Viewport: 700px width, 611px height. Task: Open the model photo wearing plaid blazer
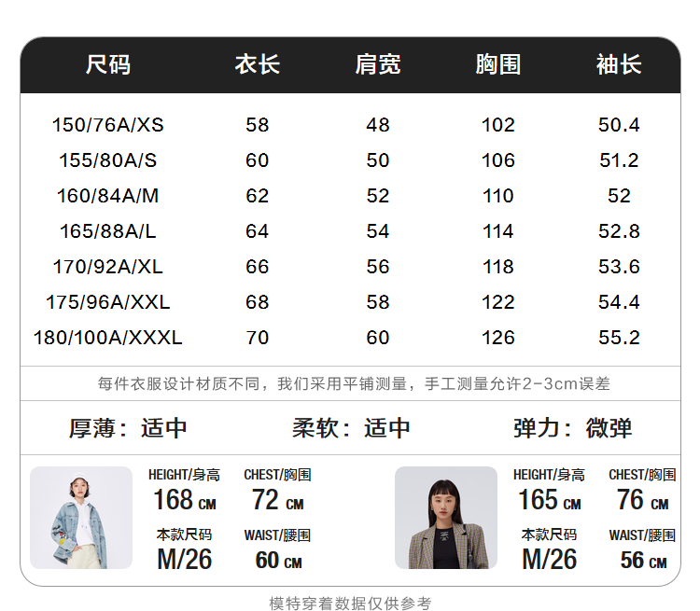click(x=445, y=518)
